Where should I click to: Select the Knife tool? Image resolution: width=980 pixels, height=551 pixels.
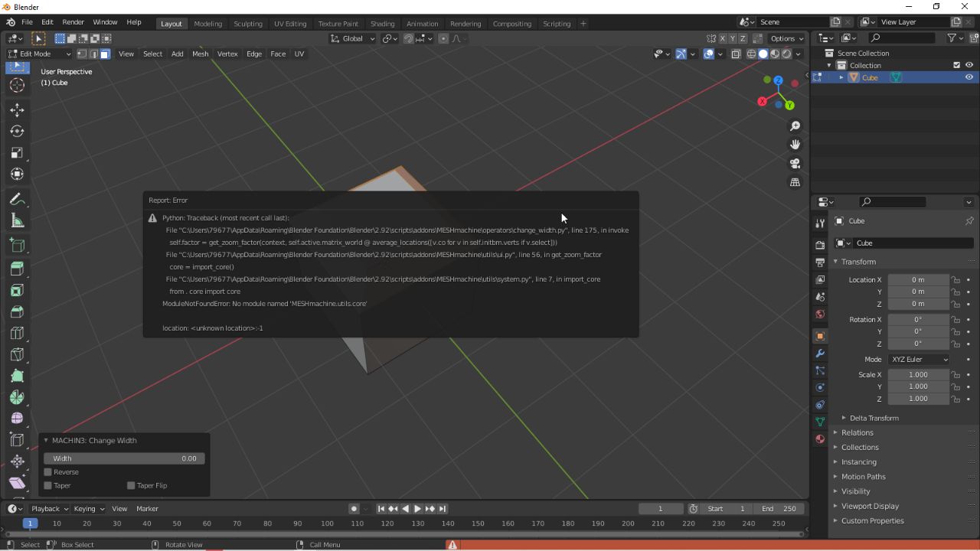[x=17, y=355]
